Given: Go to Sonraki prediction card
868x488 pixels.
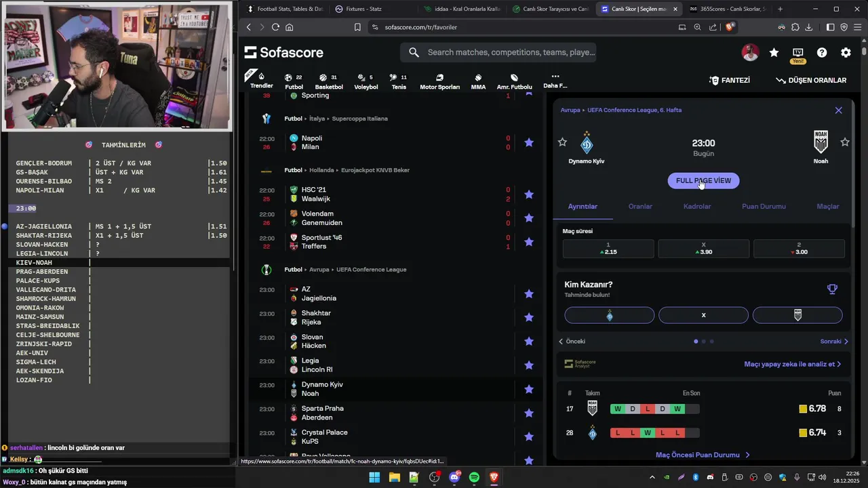Looking at the screenshot, I should 834,342.
